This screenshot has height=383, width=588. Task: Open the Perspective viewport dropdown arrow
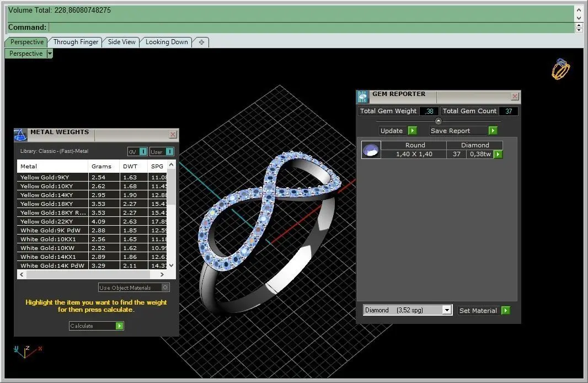pos(50,54)
